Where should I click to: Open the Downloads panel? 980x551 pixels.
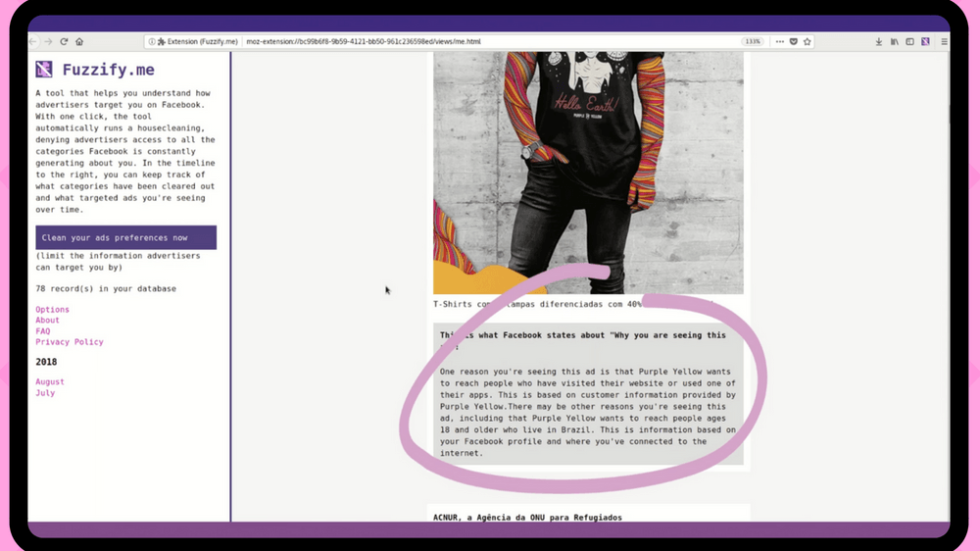(x=879, y=42)
